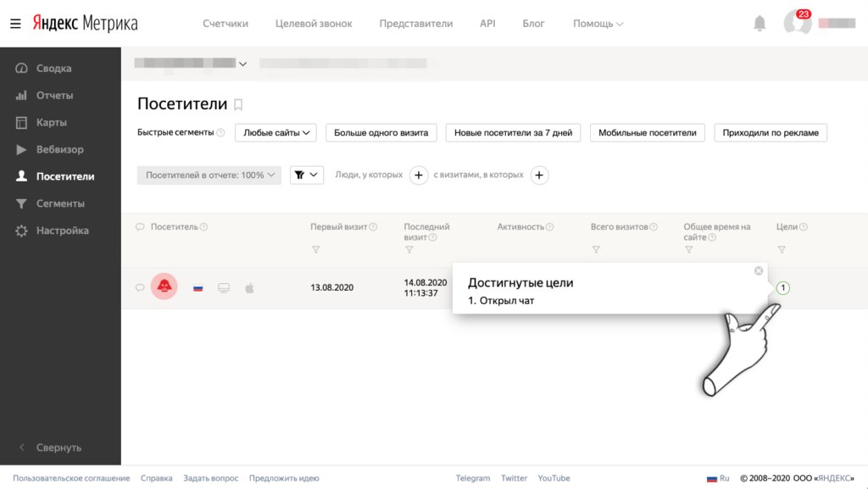Click the Apple OS icon in the visitor row

[x=249, y=287]
